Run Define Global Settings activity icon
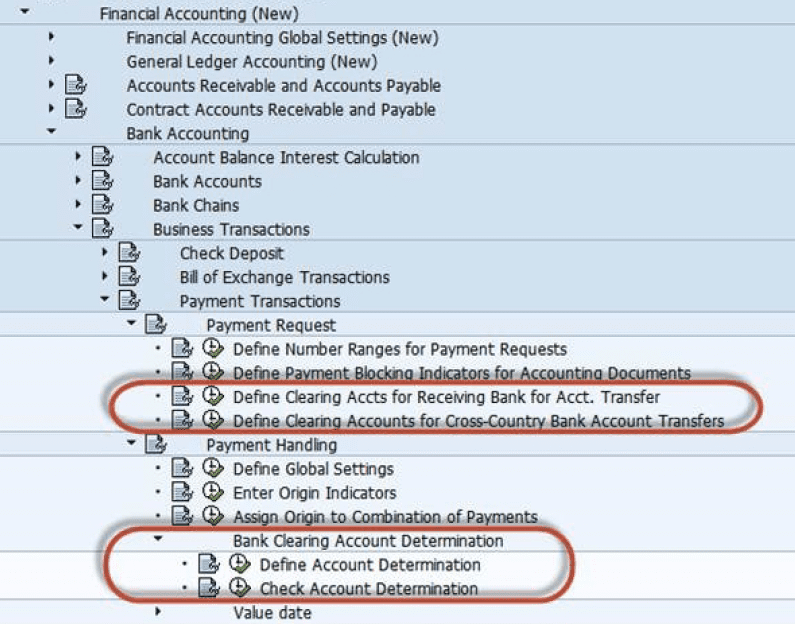 point(212,468)
